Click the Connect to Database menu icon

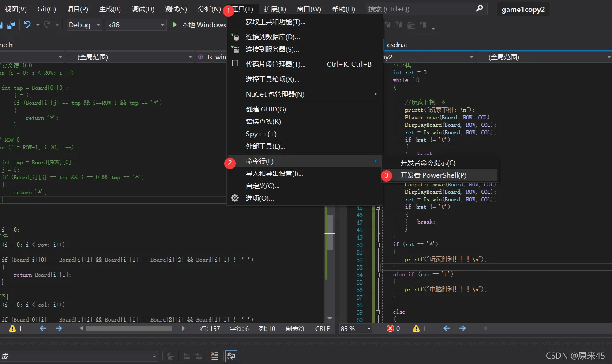click(x=235, y=37)
